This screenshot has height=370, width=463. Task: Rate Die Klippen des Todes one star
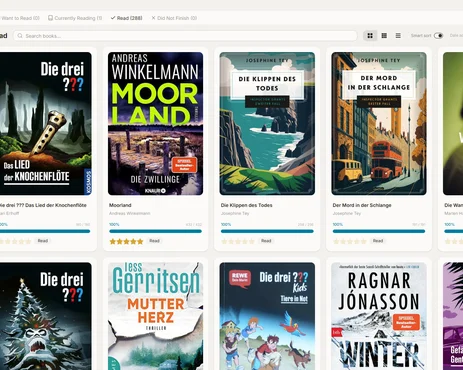(x=224, y=241)
